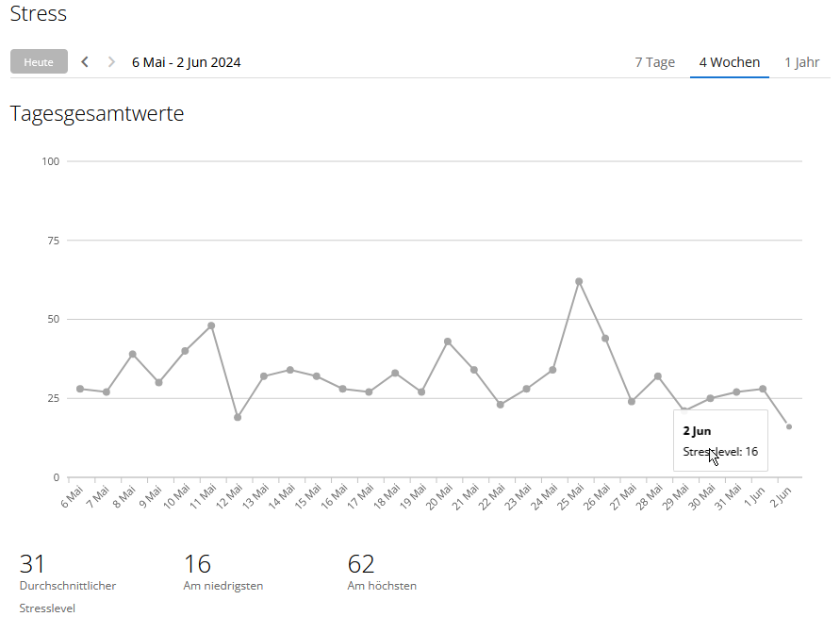
Task: Open the 1 Jahr tab
Action: click(x=802, y=62)
